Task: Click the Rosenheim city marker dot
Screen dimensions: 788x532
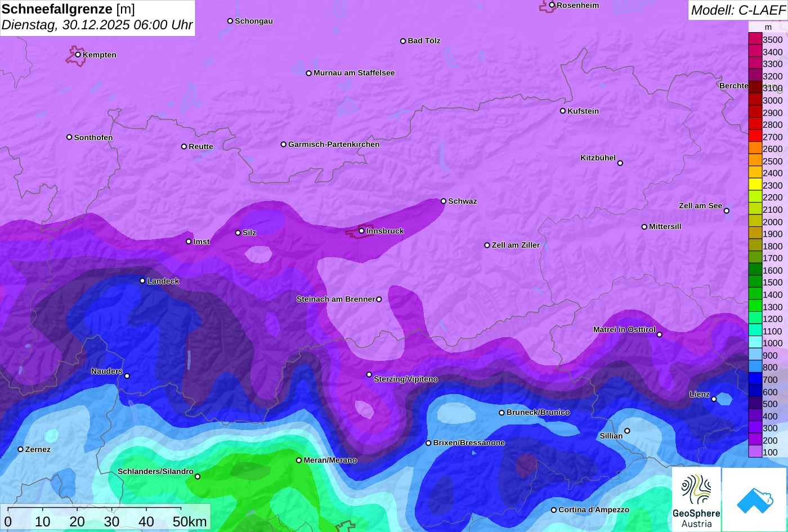Action: (x=552, y=5)
